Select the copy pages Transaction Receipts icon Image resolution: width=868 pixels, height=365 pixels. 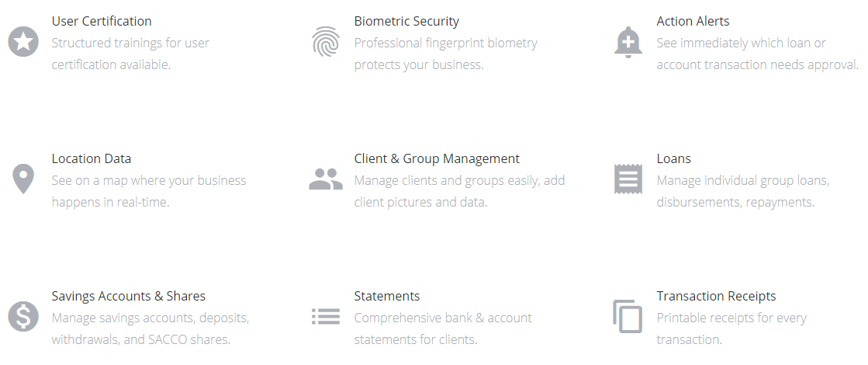(628, 316)
